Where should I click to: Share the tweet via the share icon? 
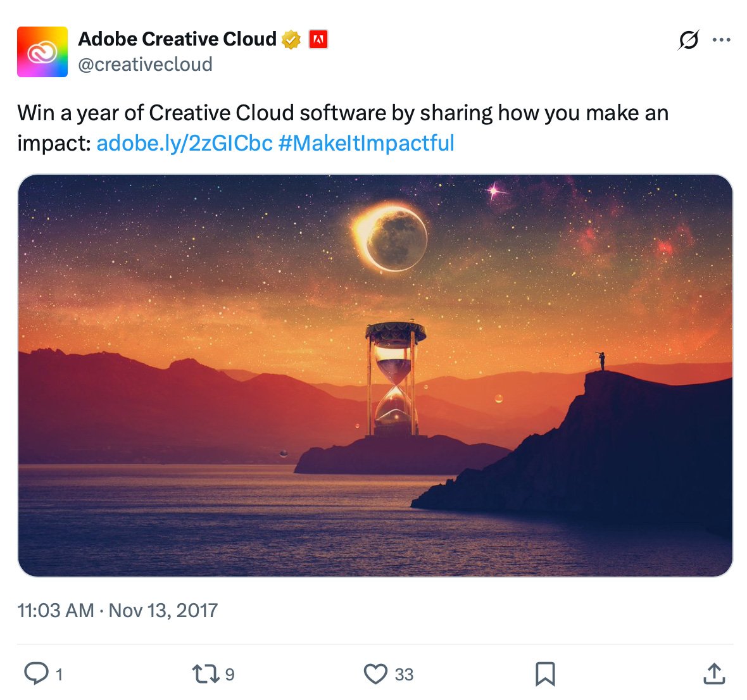pyautogui.click(x=714, y=674)
